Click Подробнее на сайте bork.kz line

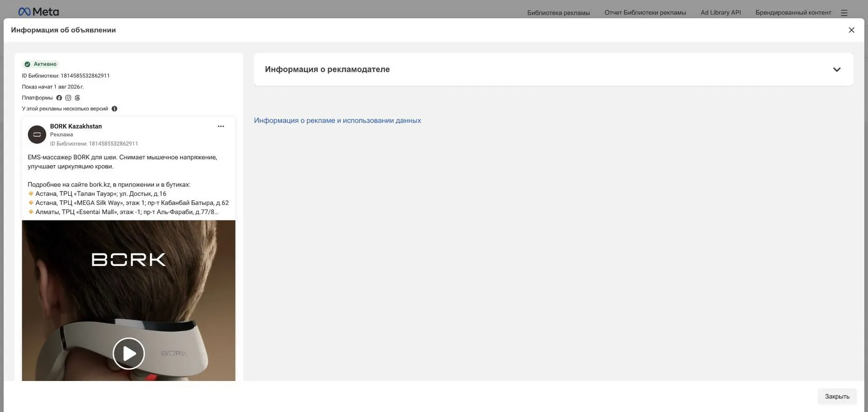tap(109, 185)
